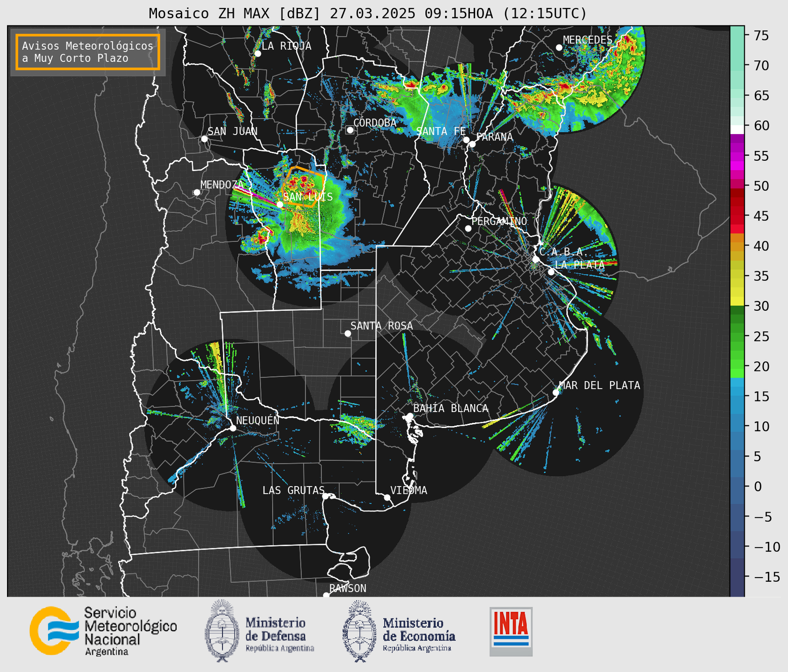Click the Santa Fe city marker
Screen dimensions: 788x672
point(466,140)
